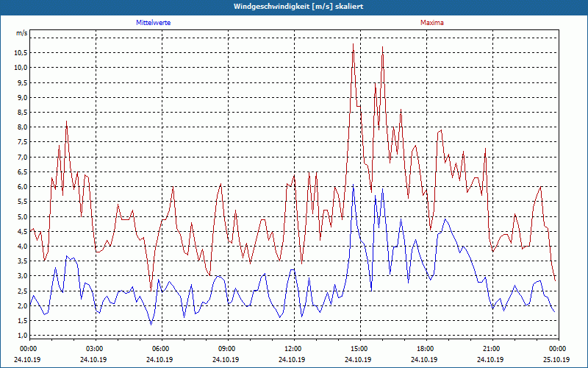
Task: Click the "6,5" y-axis value
Action: [x=22, y=172]
